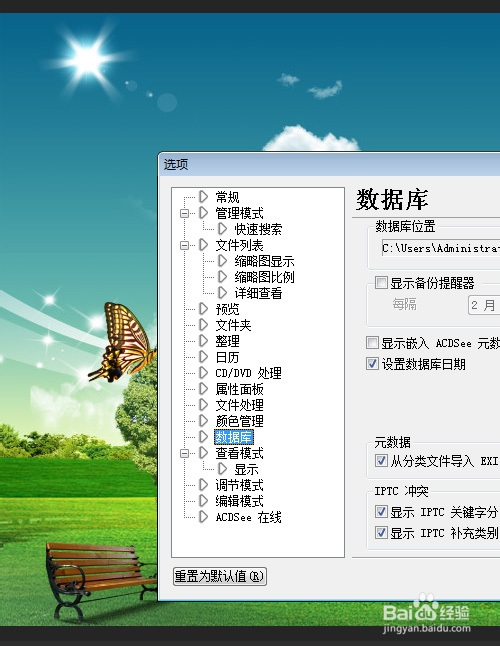Image resolution: width=500 pixels, height=646 pixels.
Task: Uncheck 设置数据库日期 checkbox
Action: click(372, 363)
